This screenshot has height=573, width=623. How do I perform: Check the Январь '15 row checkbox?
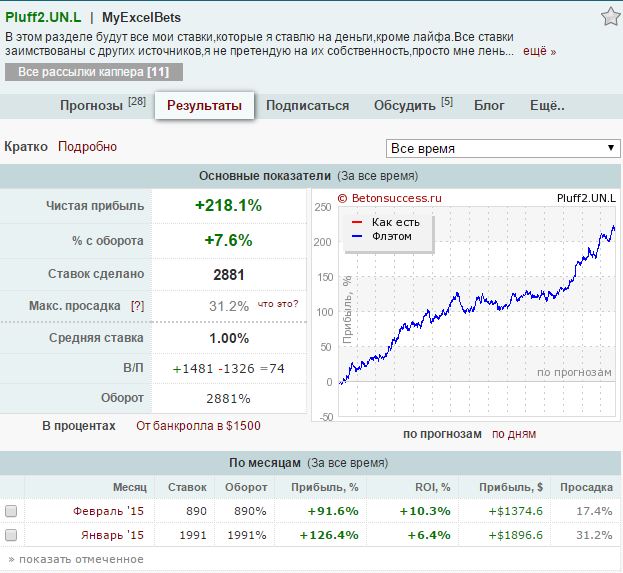[x=11, y=535]
